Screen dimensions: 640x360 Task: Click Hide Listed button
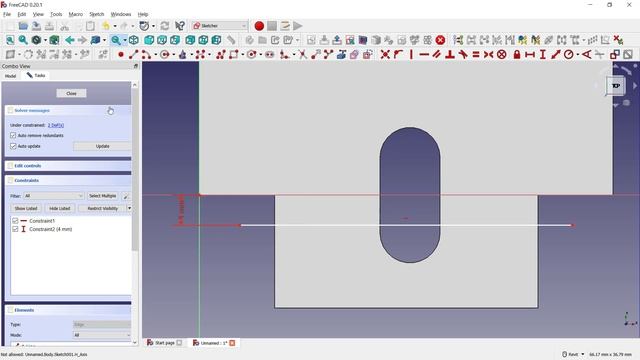60,208
